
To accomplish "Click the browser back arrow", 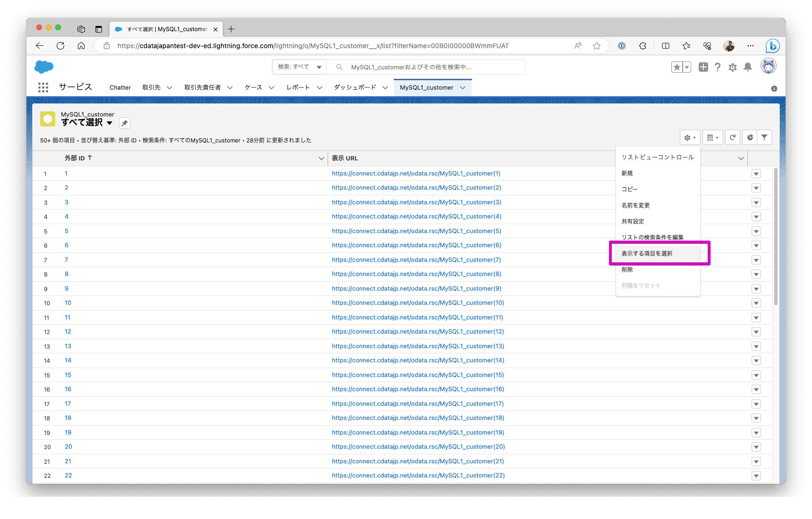I will tap(40, 46).
